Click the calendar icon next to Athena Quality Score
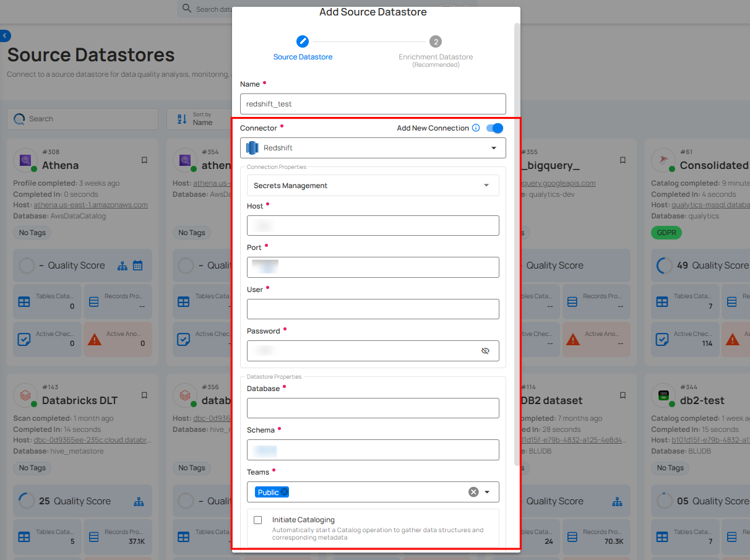The width and height of the screenshot is (750, 560). click(x=138, y=265)
